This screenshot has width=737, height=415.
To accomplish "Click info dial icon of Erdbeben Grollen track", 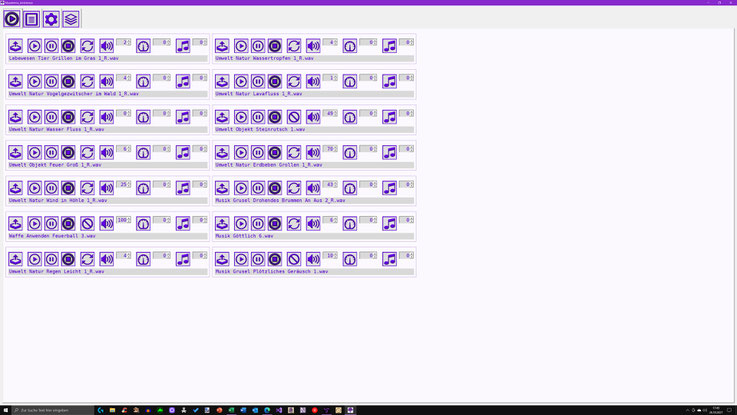I will coord(350,152).
